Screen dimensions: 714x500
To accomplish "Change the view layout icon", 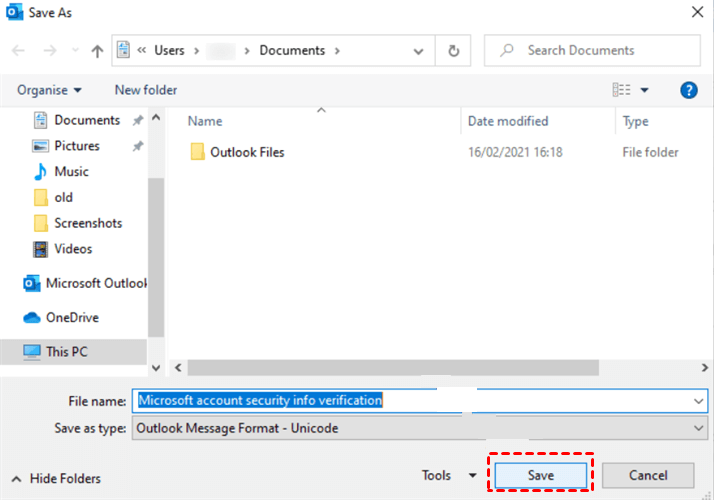I will pyautogui.click(x=622, y=90).
